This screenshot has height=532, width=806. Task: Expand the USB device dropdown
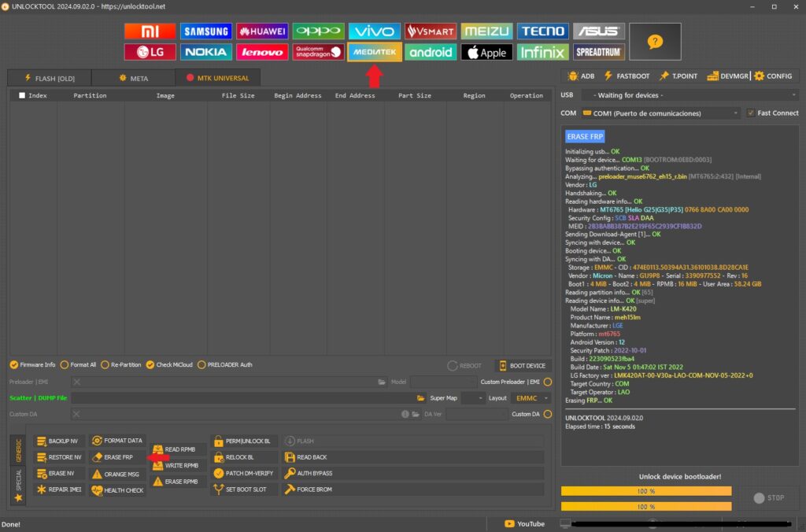[x=690, y=95]
